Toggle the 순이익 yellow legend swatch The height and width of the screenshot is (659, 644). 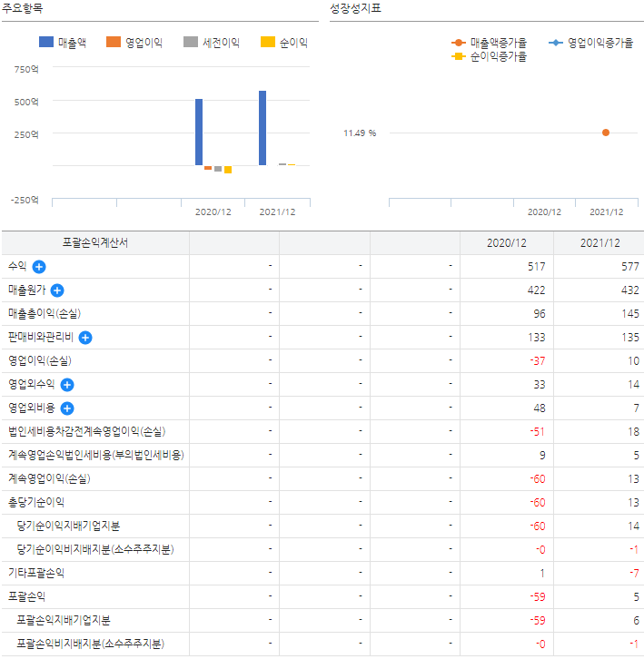click(x=268, y=42)
